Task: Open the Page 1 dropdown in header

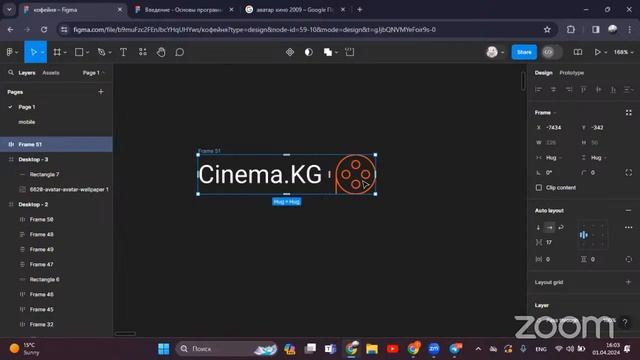Action: [x=93, y=73]
